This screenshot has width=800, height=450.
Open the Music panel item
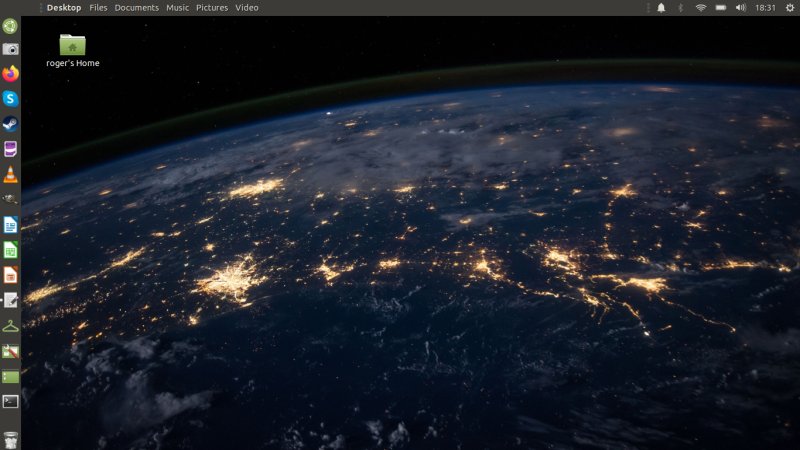177,8
